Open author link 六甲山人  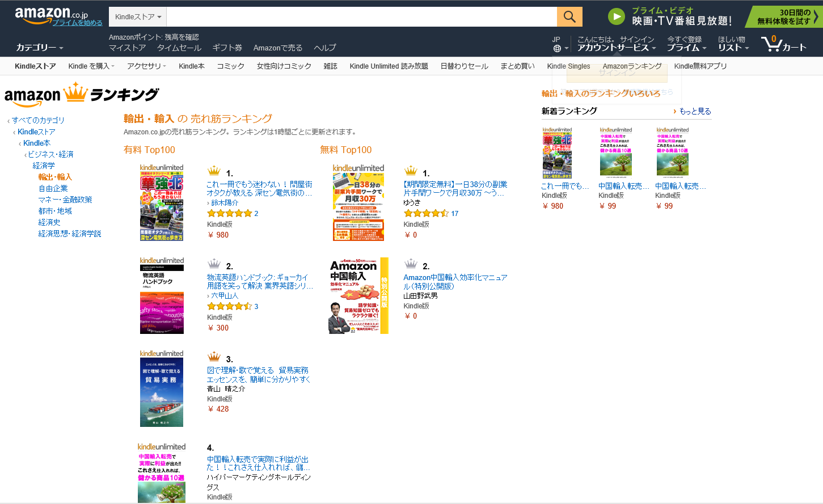click(x=225, y=295)
